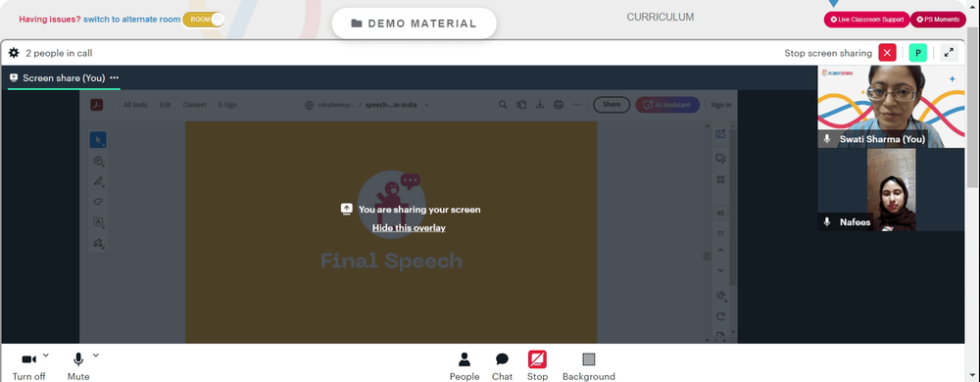The height and width of the screenshot is (382, 980).
Task: Open microphone options chevron
Action: pos(96,356)
